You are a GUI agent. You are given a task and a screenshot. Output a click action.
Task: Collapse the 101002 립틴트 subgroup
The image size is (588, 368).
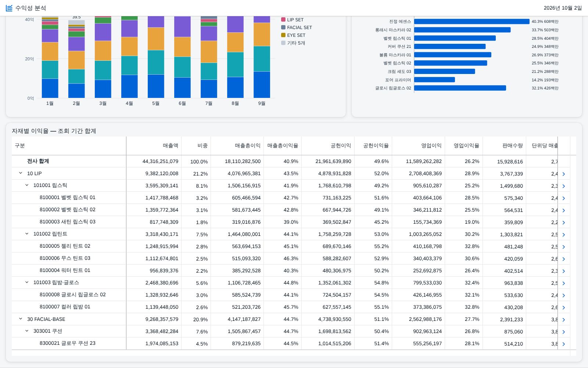point(27,234)
